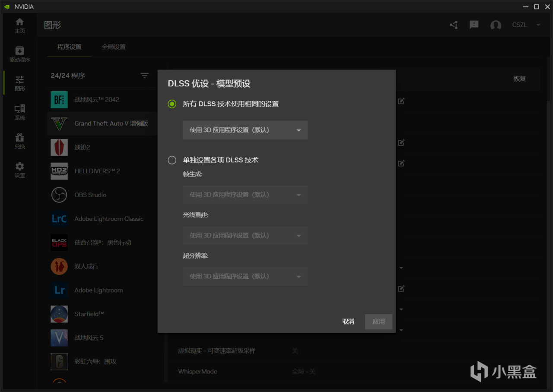The image size is (553, 392).
Task: Select 战地风云 2042 in the program list
Action: tap(102, 99)
